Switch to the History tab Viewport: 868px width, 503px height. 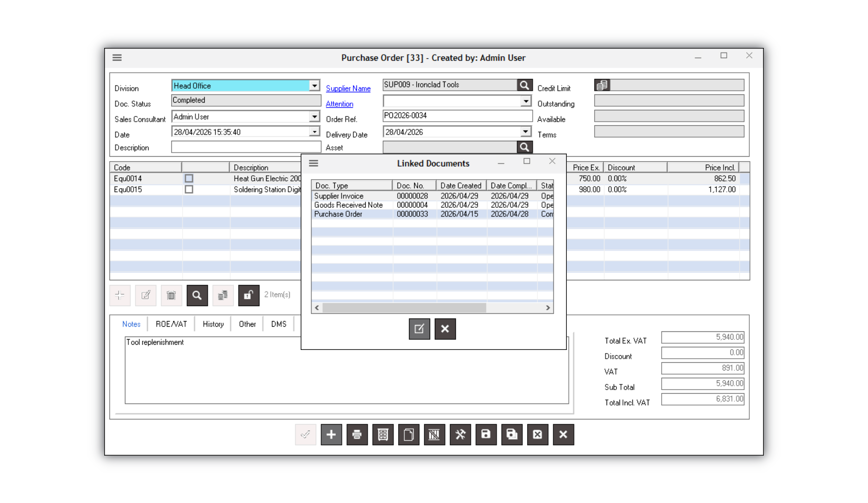213,324
